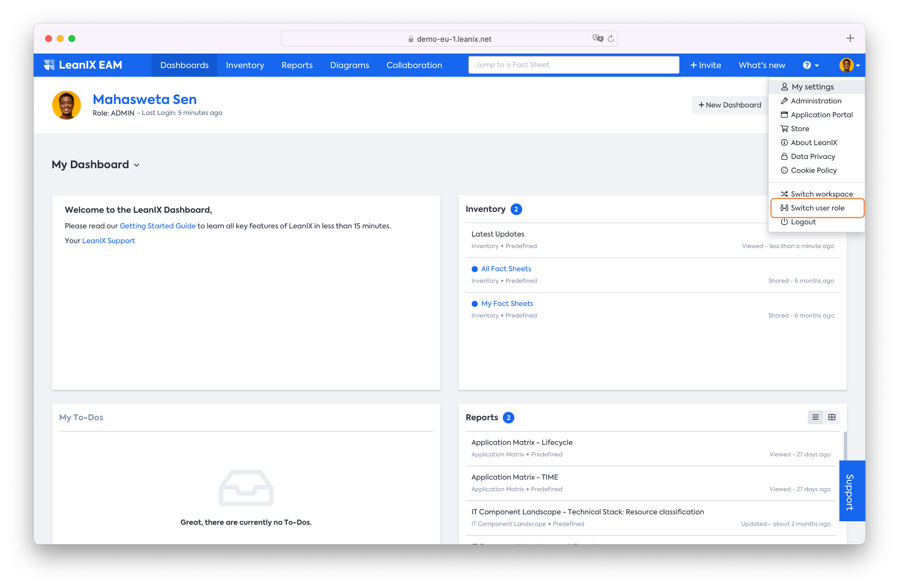Click the translate icon in address bar
The height and width of the screenshot is (588, 899).
(598, 38)
